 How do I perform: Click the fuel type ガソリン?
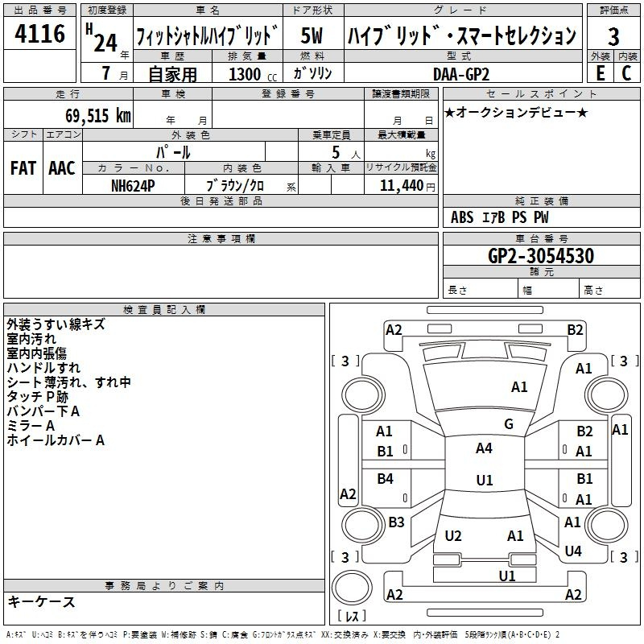coord(312,73)
